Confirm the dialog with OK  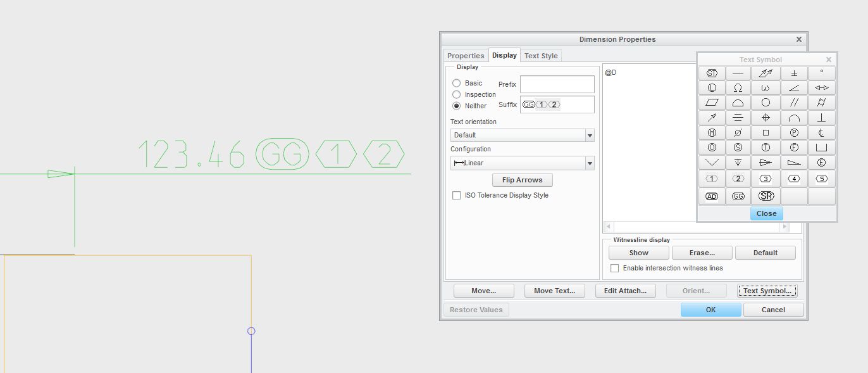[x=710, y=310]
